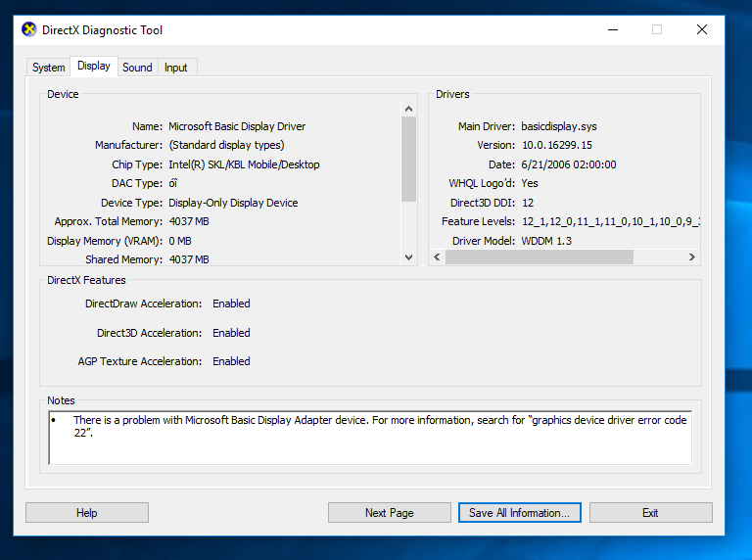Click Save All Information button

pos(519,513)
